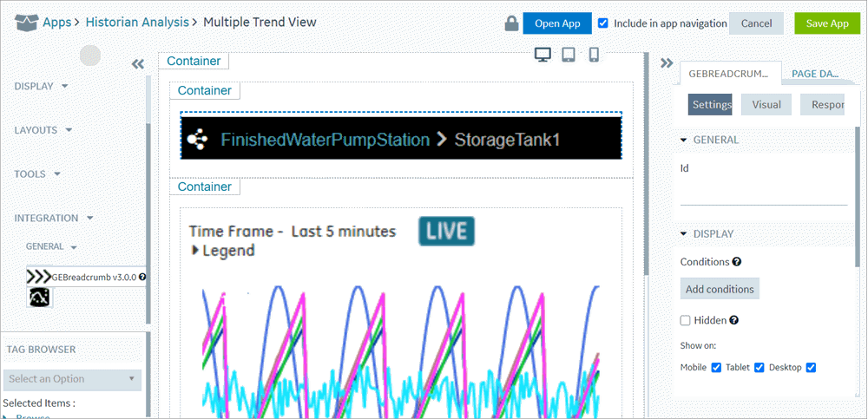Toggle Include in app navigation checkbox

(603, 23)
